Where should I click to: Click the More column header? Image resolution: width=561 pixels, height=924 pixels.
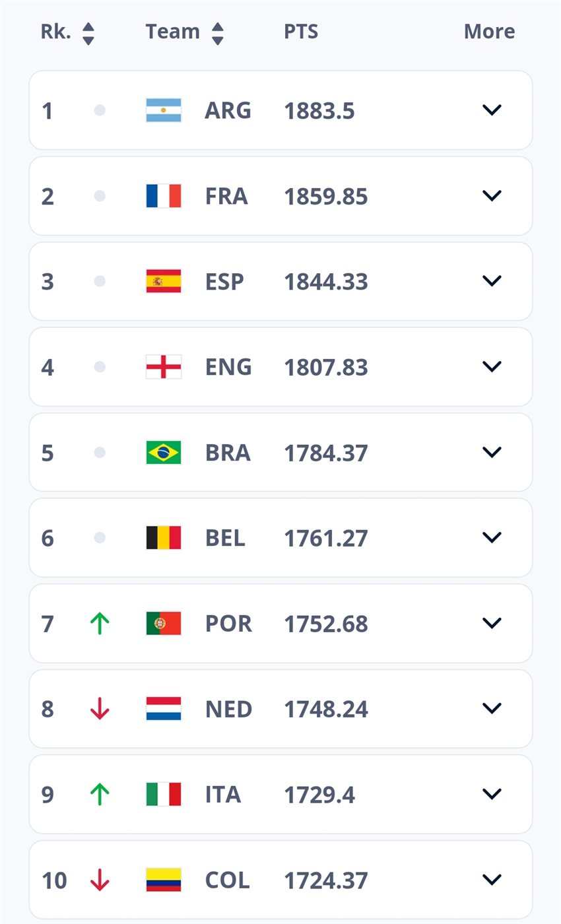click(489, 32)
